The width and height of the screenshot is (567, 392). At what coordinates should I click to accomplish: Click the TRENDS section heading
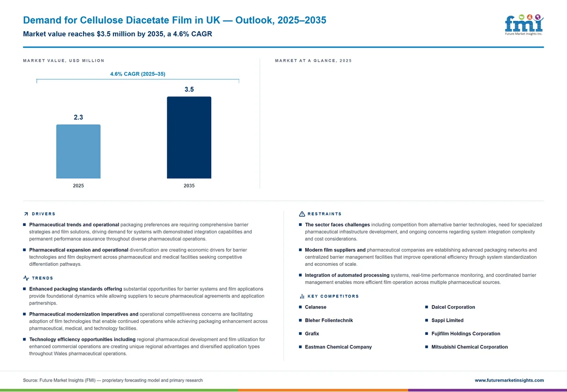(x=43, y=278)
